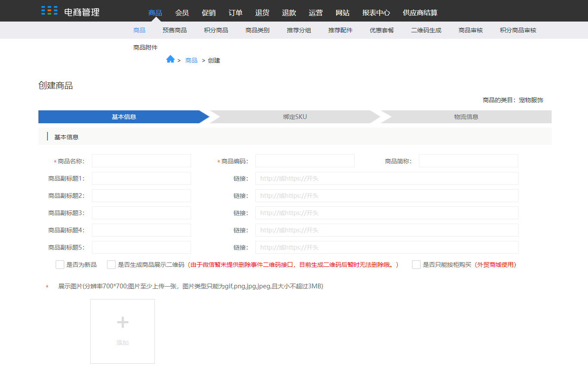Click the 商品副标题5 input field
The image size is (588, 378).
141,247
